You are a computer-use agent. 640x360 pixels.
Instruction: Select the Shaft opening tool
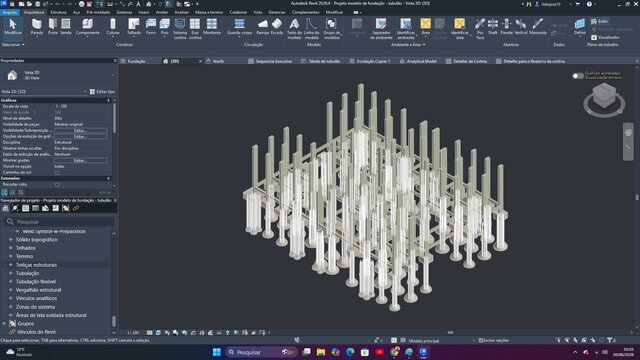pyautogui.click(x=493, y=27)
